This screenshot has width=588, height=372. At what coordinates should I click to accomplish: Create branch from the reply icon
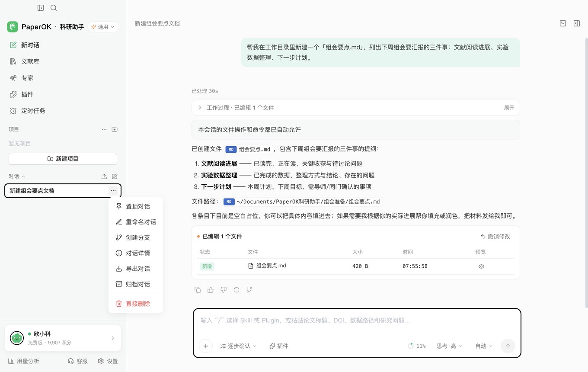249,290
